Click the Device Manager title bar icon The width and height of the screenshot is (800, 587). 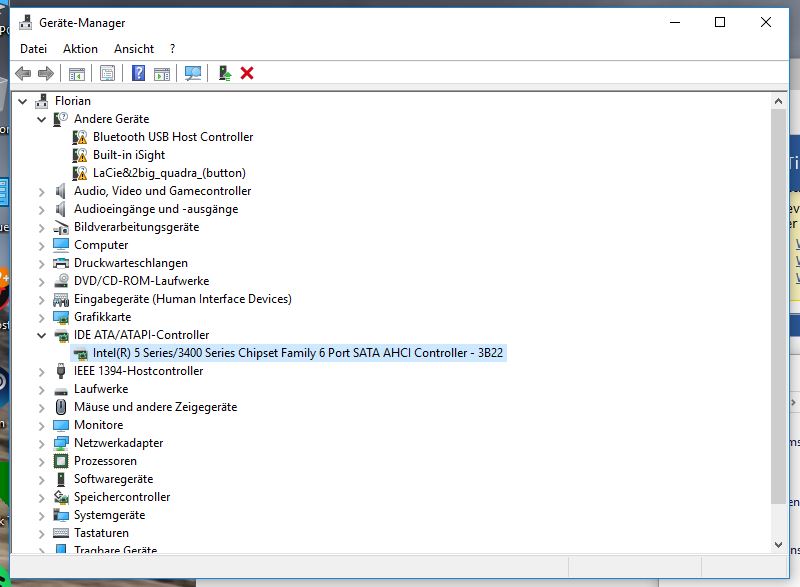[x=26, y=22]
